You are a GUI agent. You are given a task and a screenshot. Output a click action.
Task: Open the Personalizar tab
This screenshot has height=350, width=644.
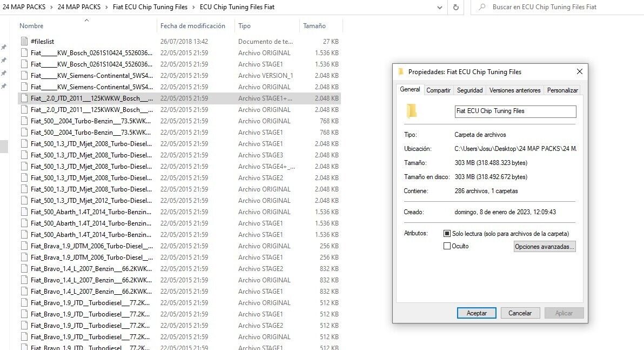[x=562, y=90]
